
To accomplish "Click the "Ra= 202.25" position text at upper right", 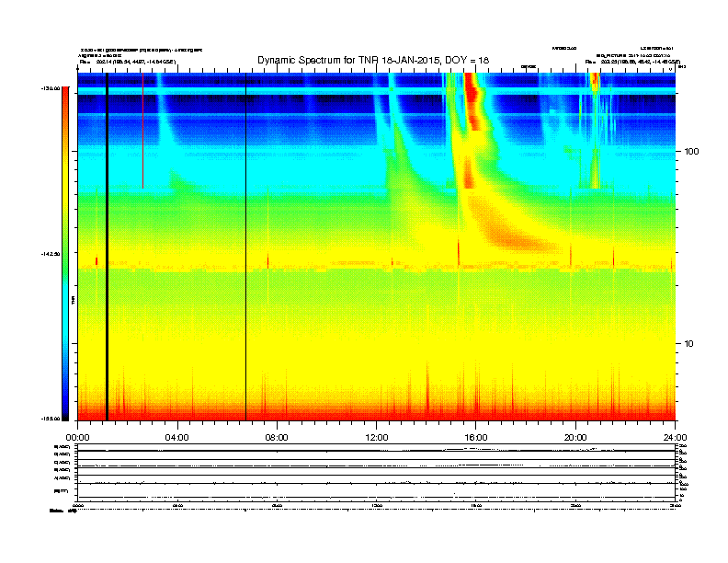I will pos(632,62).
